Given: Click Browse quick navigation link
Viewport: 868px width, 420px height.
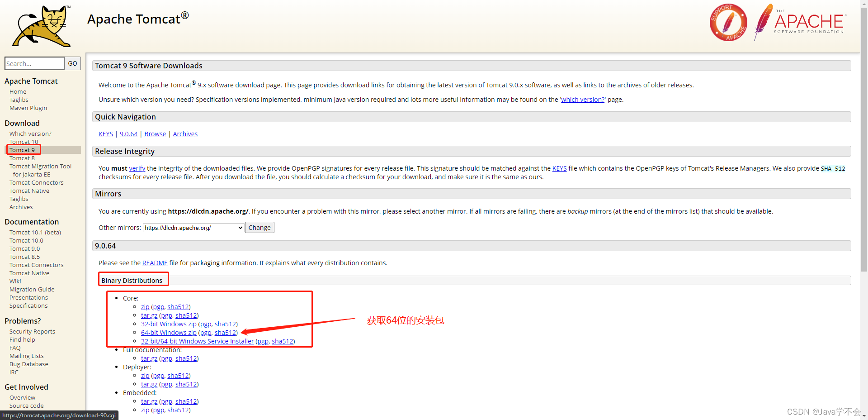Looking at the screenshot, I should [155, 134].
